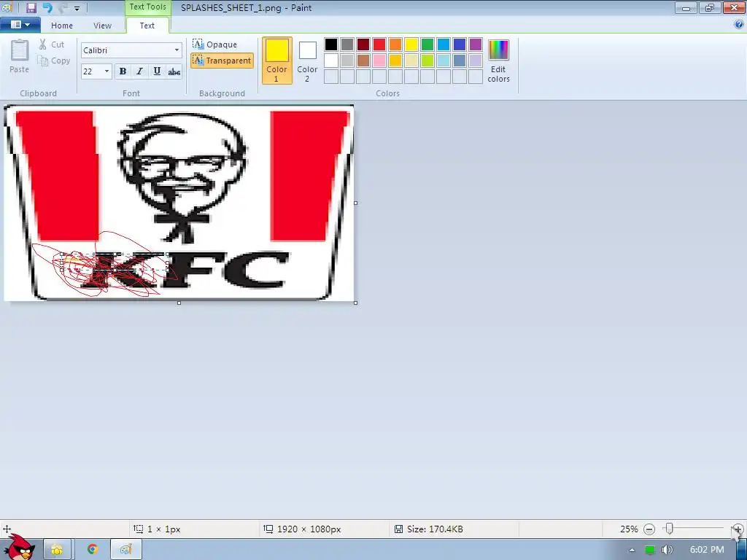Click the Redo arrow in quick access toolbar

click(x=63, y=7)
